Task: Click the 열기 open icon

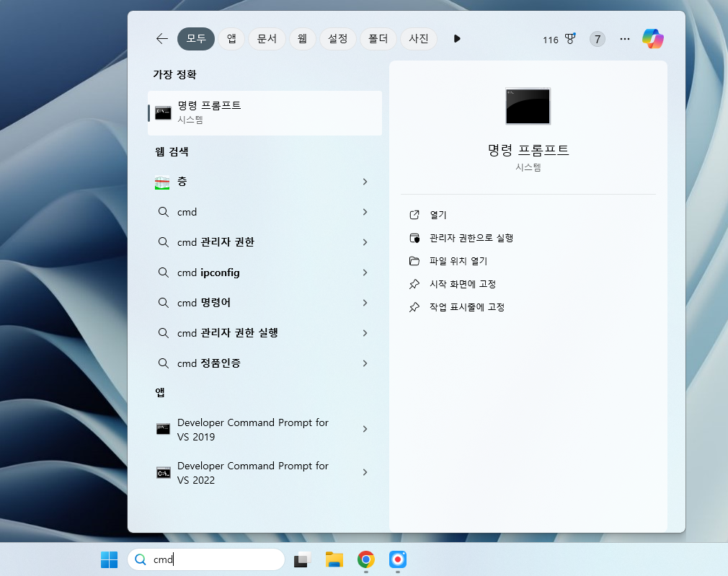Action: tap(414, 215)
